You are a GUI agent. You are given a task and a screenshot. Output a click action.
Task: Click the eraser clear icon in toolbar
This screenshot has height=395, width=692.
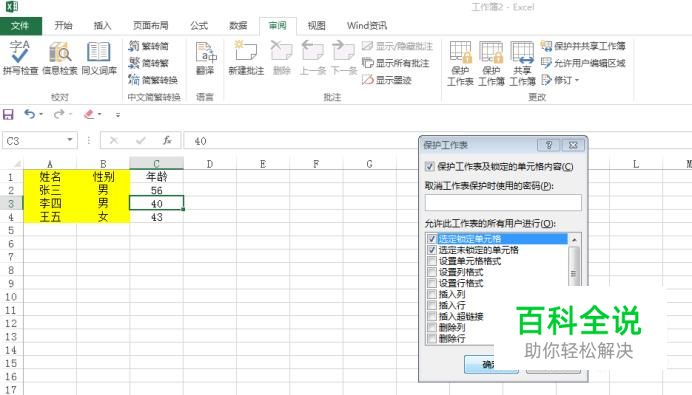point(89,114)
